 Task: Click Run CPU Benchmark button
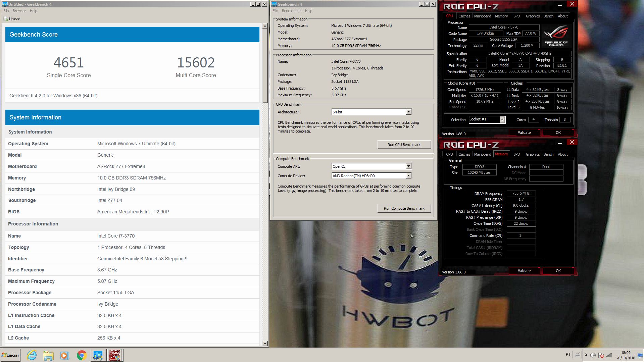404,145
